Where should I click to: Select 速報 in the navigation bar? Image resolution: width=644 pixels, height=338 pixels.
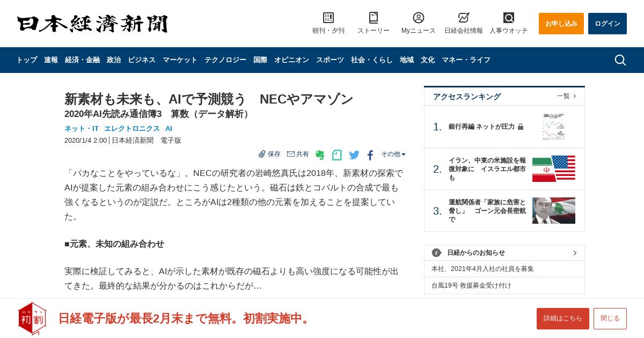coord(51,60)
